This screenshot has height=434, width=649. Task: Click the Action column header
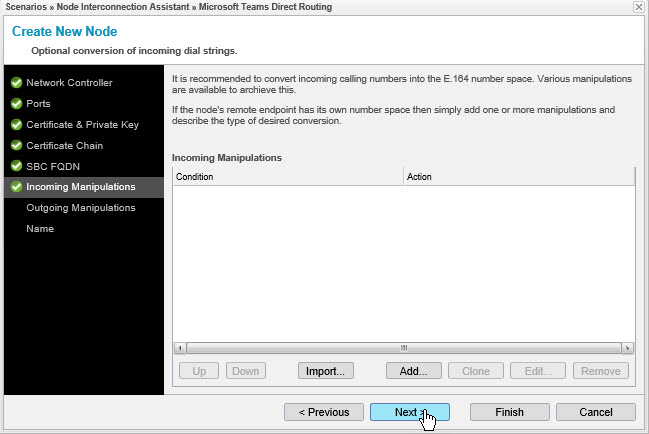tap(518, 177)
